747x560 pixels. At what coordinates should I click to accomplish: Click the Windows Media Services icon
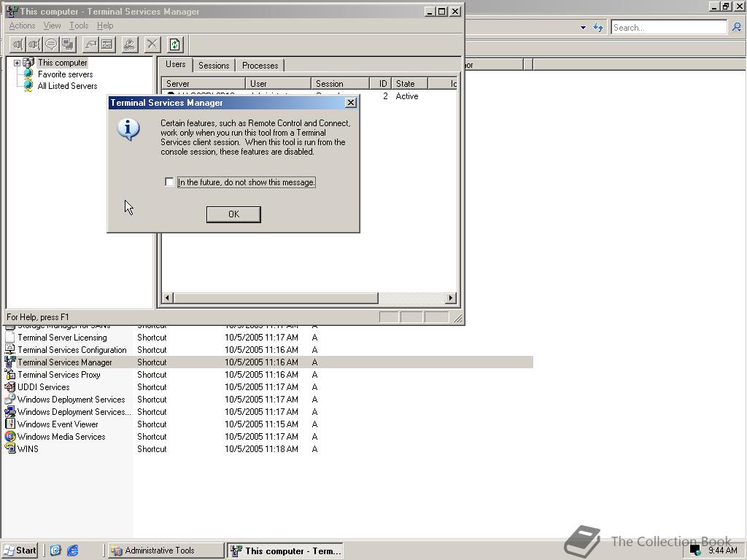10,436
